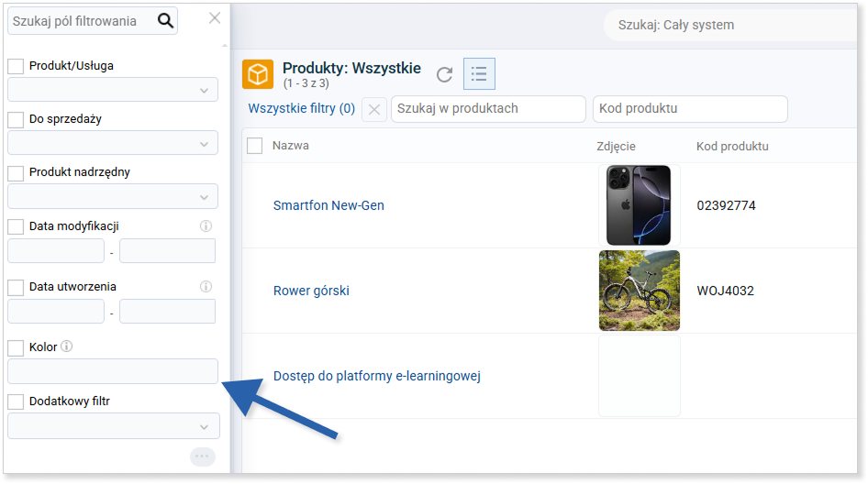Image resolution: width=868 pixels, height=484 pixels.
Task: Enable the Produkt/Usługa filter checkbox
Action: pyautogui.click(x=16, y=66)
